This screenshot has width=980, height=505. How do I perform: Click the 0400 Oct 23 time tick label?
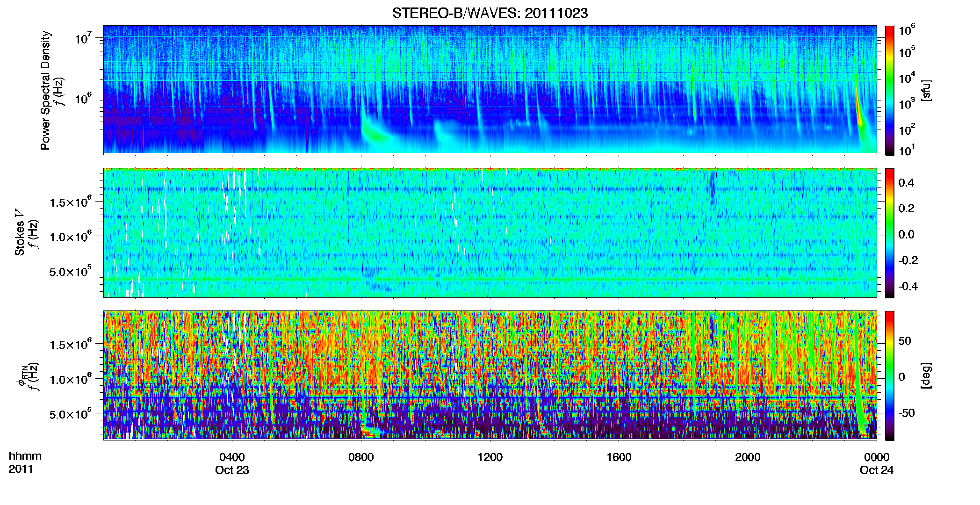coord(232,463)
